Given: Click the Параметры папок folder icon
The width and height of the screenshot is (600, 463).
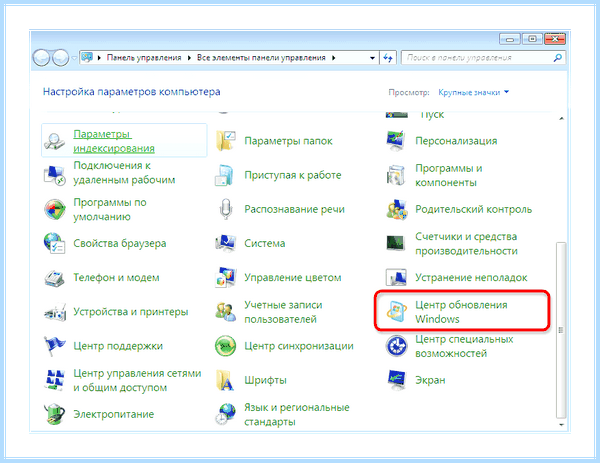Looking at the screenshot, I should click(225, 141).
